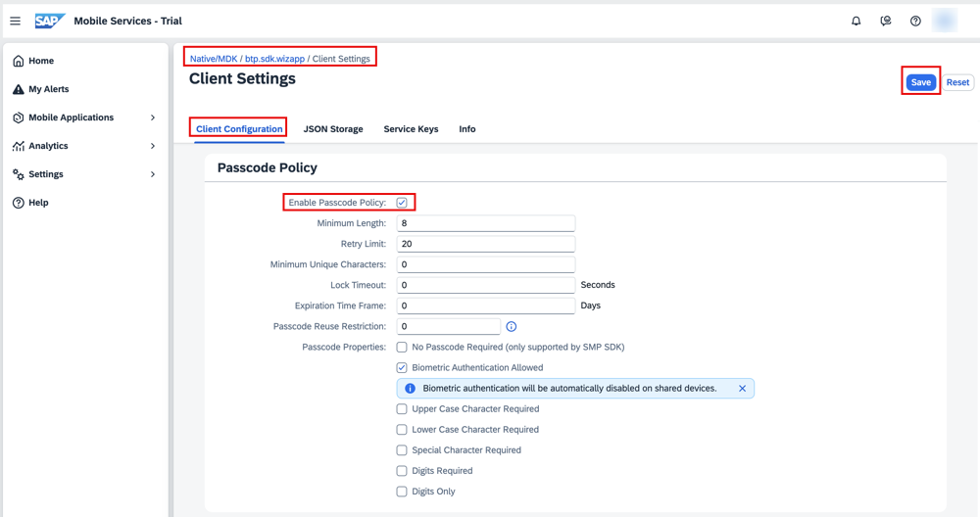Click the Passcode Reuse Restriction field
The width and height of the screenshot is (980, 517).
pyautogui.click(x=449, y=326)
